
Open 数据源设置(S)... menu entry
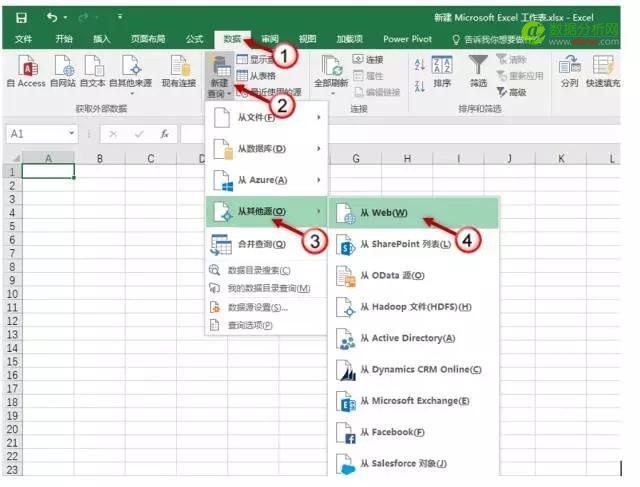tap(267, 307)
